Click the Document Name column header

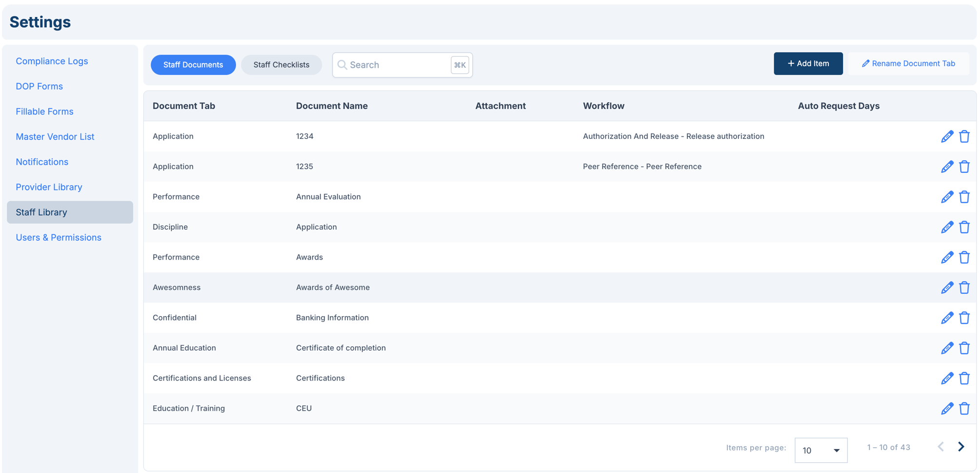click(x=332, y=106)
